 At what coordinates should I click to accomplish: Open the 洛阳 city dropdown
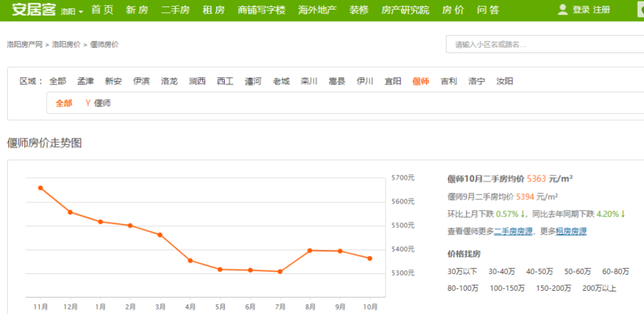(71, 12)
